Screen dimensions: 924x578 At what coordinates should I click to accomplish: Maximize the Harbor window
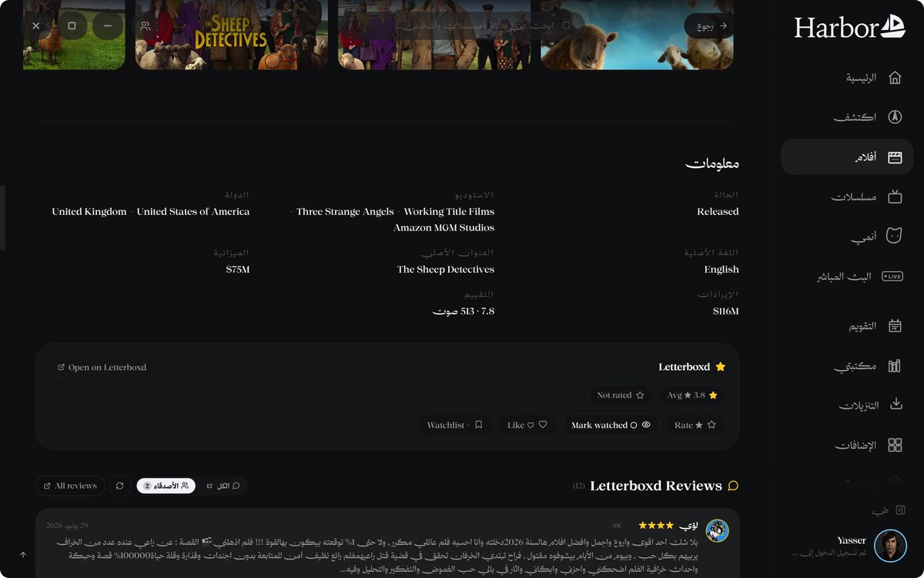click(72, 25)
